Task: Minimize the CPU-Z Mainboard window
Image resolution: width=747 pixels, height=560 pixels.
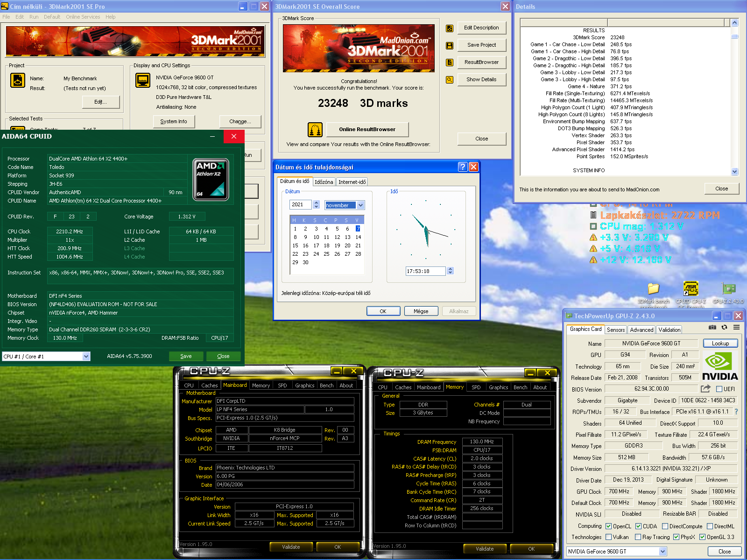Action: [x=337, y=371]
